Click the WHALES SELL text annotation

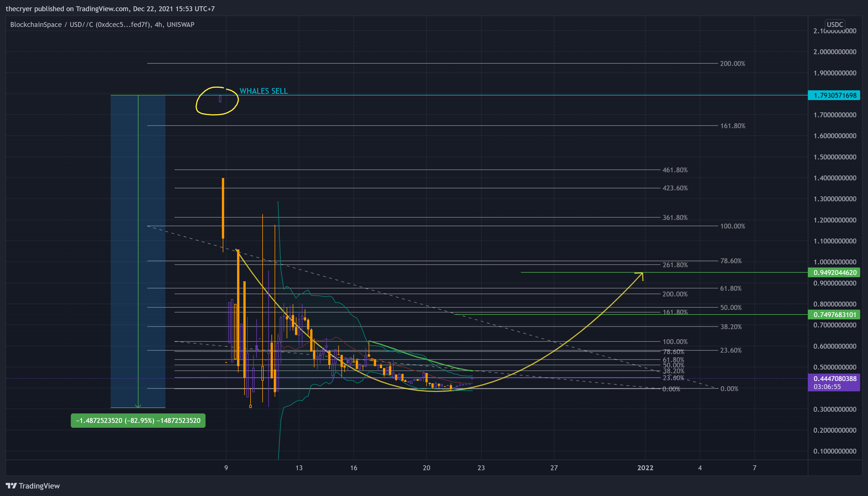tap(263, 91)
